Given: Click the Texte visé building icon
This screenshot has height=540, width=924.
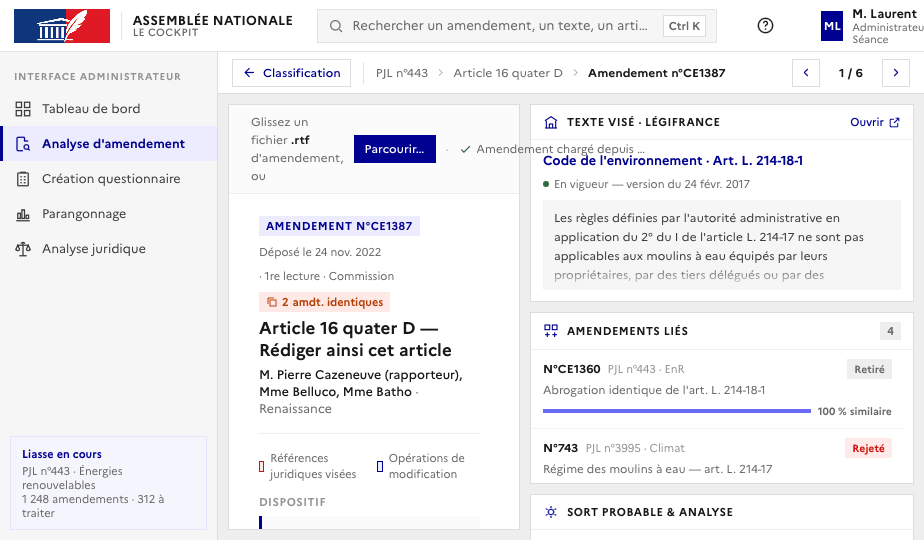Looking at the screenshot, I should (x=551, y=122).
